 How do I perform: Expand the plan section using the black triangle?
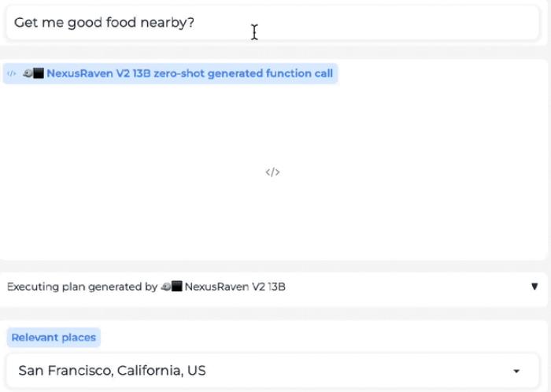tap(534, 287)
